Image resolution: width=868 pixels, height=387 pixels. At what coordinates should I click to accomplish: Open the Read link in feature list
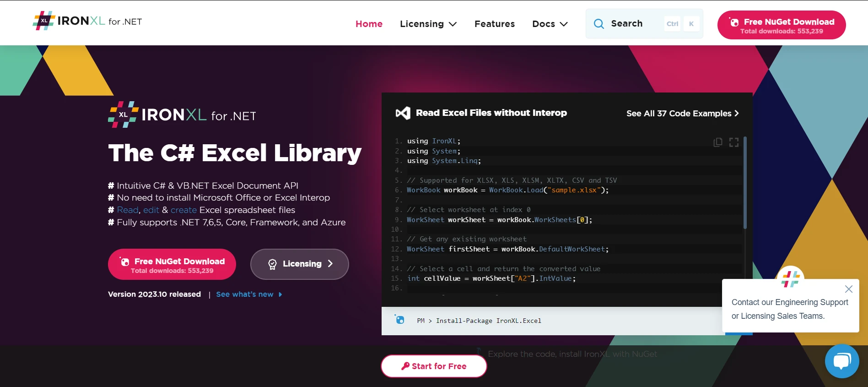[x=128, y=210]
